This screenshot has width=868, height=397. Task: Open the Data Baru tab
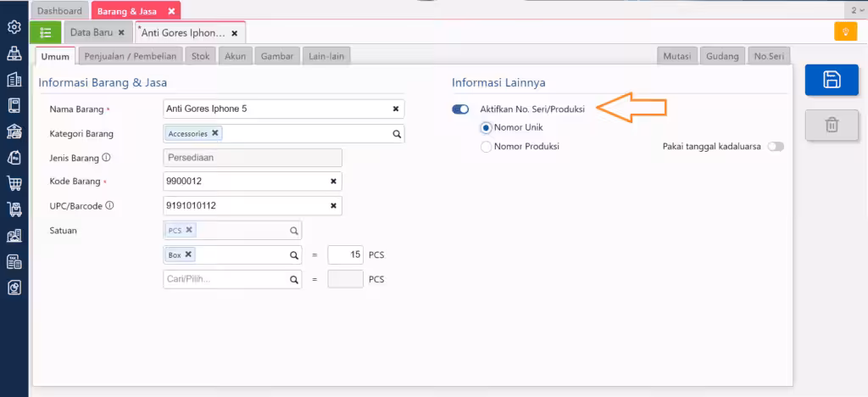pos(92,33)
